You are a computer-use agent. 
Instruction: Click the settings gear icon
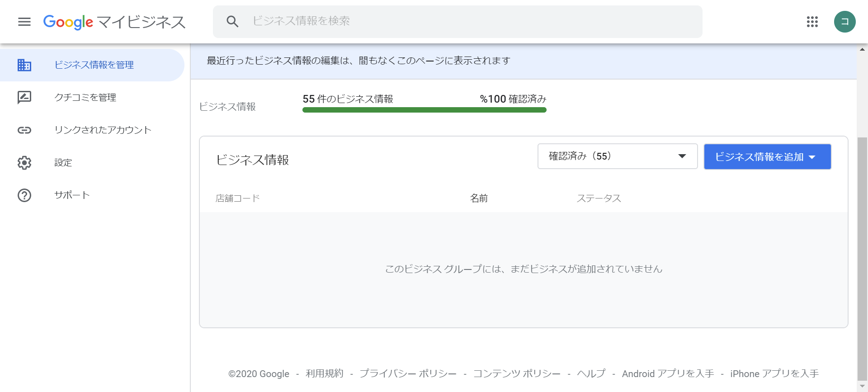(24, 163)
